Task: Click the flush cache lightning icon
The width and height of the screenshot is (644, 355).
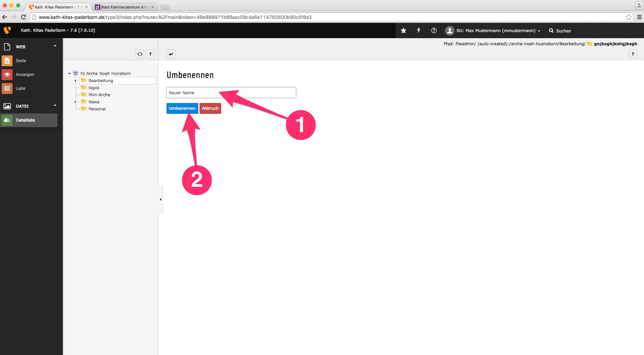Action: pos(419,31)
